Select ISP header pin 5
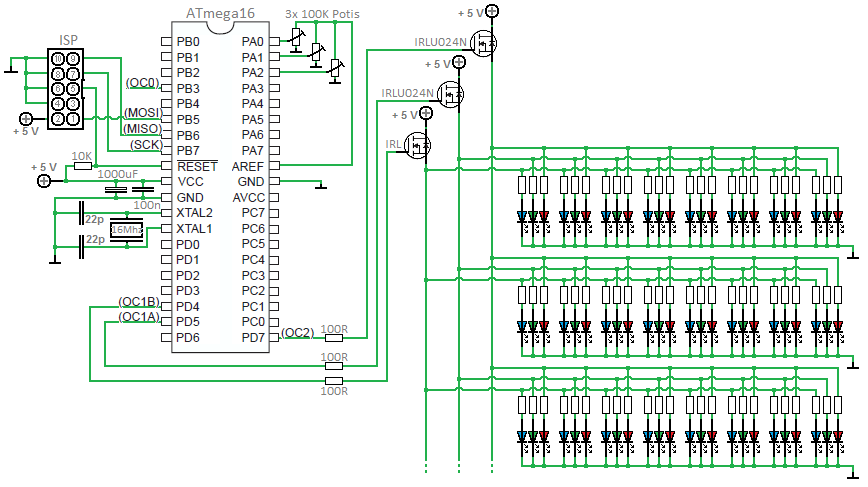The image size is (868, 487). (x=73, y=89)
